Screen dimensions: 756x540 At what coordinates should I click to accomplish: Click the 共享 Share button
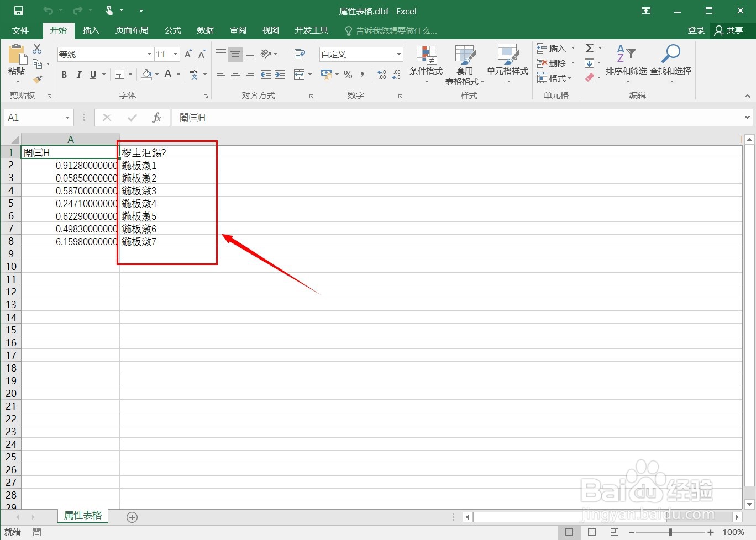pyautogui.click(x=729, y=30)
